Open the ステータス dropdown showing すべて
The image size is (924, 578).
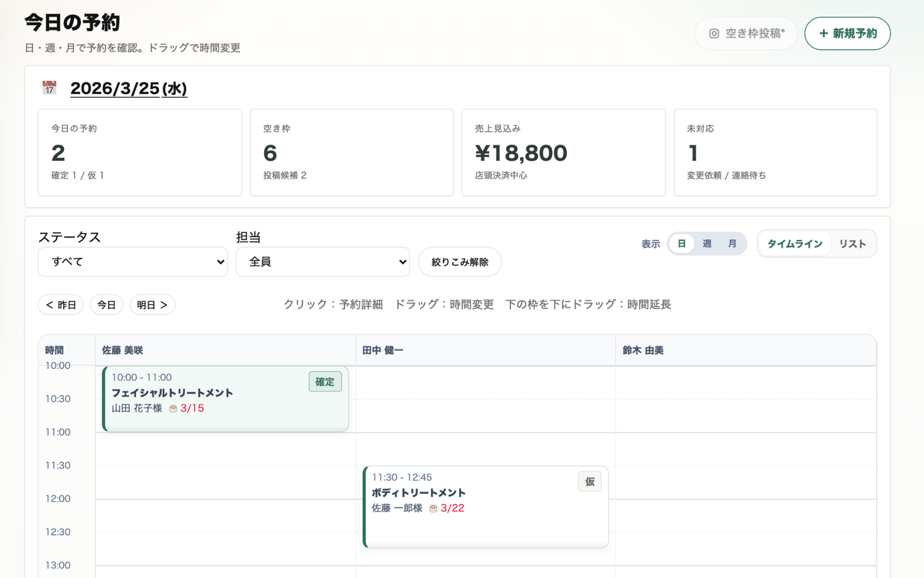[x=133, y=262]
